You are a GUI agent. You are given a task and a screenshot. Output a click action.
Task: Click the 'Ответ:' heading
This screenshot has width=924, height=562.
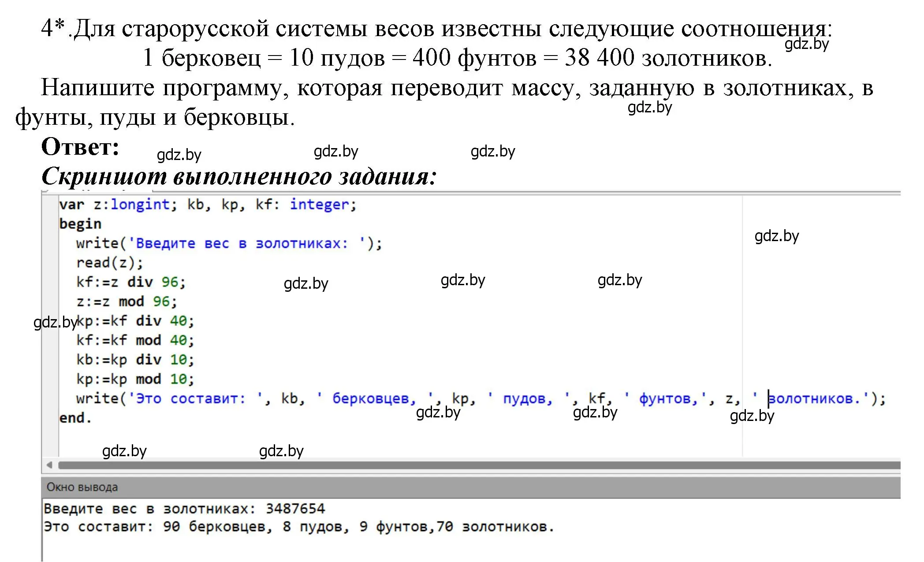[80, 147]
